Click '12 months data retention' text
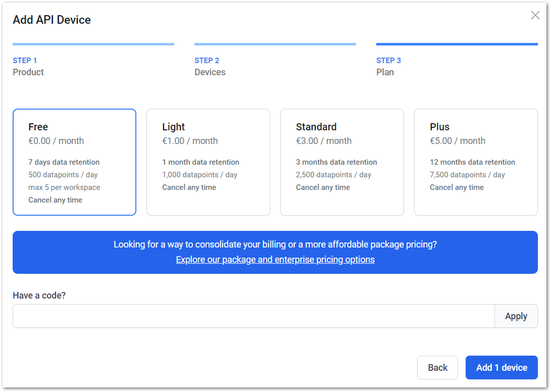Screen dimensions: 551x392 coord(472,162)
